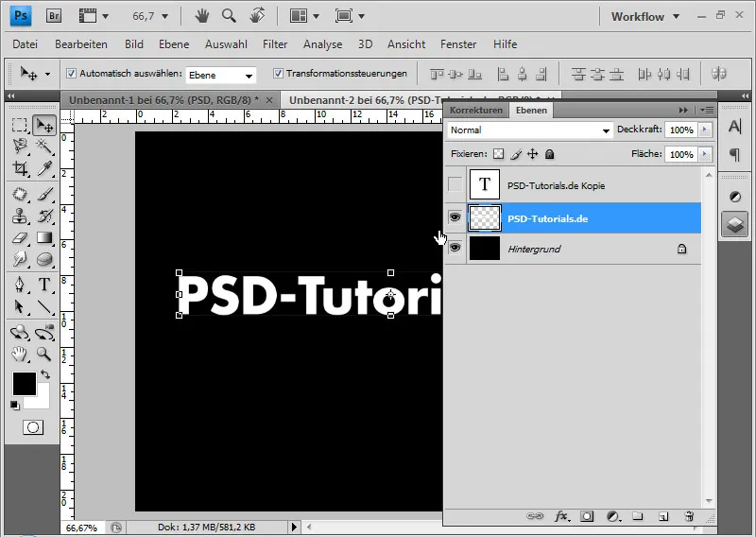This screenshot has height=537, width=756.
Task: Link layers icon in Layers panel
Action: pos(535,517)
